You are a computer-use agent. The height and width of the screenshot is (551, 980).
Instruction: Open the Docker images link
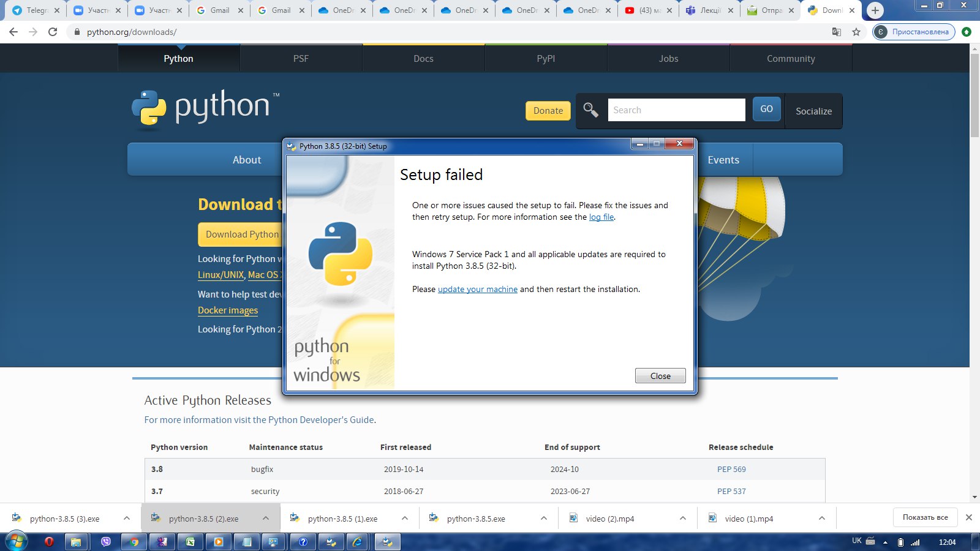pos(228,310)
